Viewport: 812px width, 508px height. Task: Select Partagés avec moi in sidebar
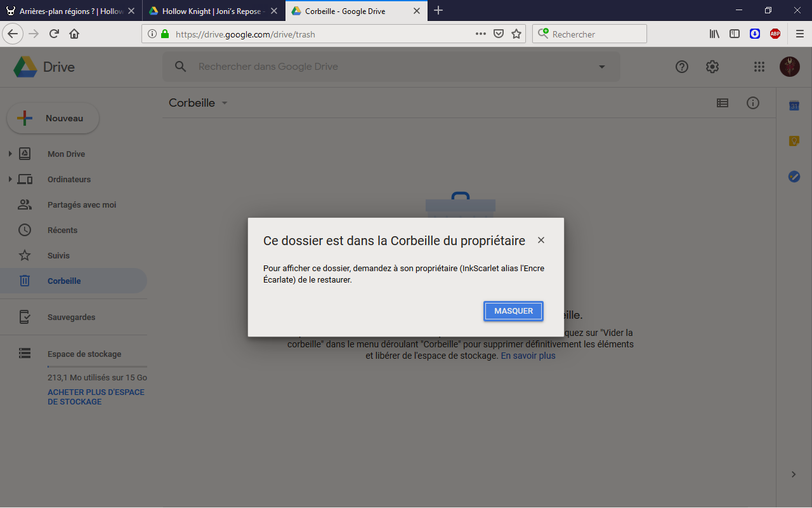pos(81,204)
